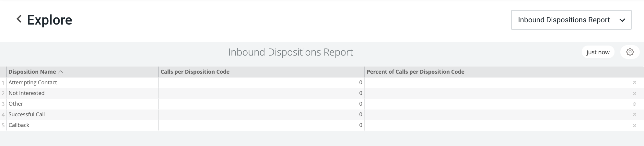Viewport: 644px width, 146px height.
Task: Click the back arrow beside Explore
Action: point(19,19)
